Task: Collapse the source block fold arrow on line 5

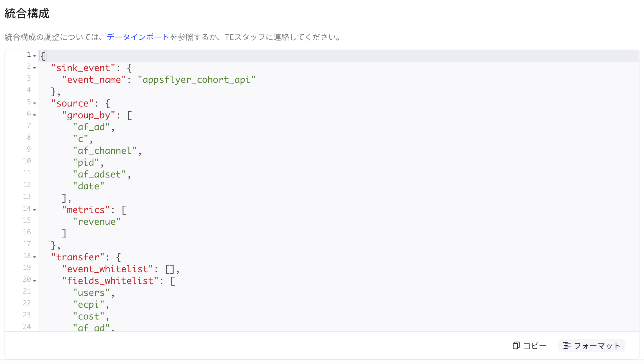Action: point(35,103)
